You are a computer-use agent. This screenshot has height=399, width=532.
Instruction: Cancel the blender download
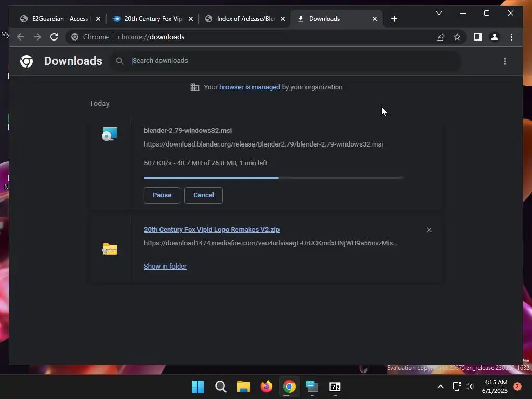pos(204,195)
